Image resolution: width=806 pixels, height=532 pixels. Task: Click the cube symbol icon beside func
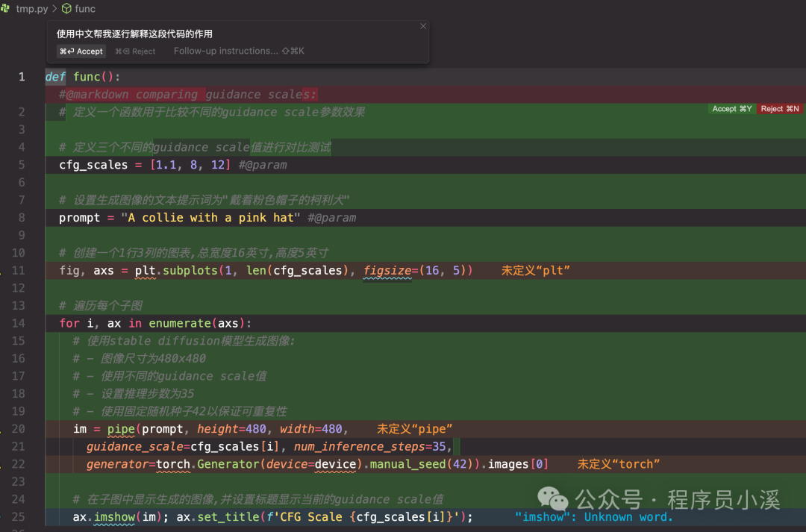[67, 9]
